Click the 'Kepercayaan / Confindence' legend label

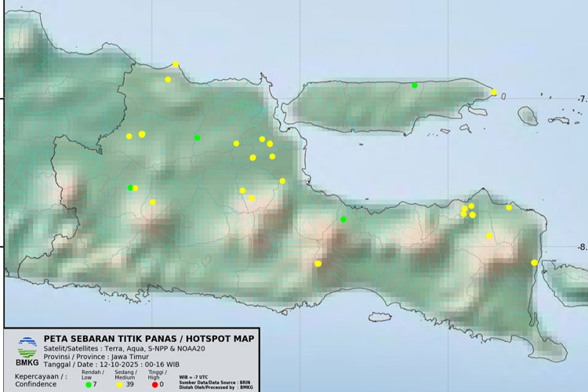click(41, 380)
